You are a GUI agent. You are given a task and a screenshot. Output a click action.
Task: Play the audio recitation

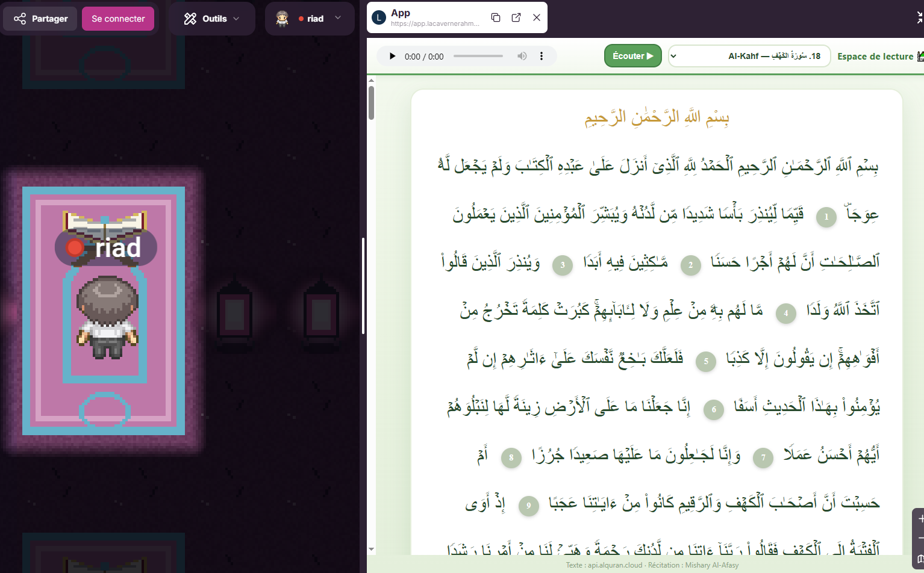[392, 56]
